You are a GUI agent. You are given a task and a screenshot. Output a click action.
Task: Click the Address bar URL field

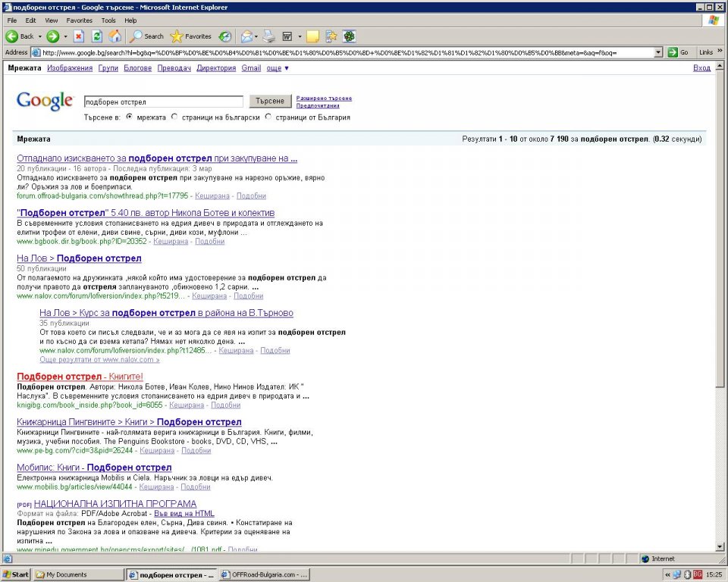344,52
